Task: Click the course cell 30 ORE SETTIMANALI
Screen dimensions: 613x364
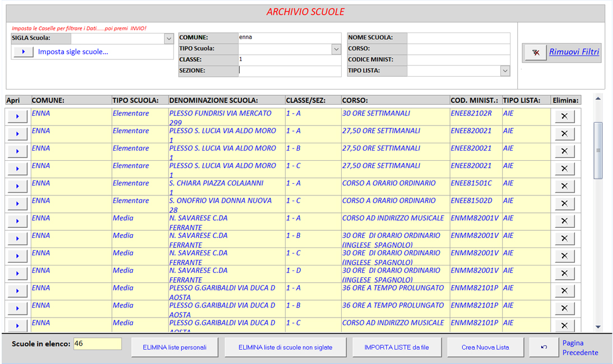Action: tap(376, 113)
